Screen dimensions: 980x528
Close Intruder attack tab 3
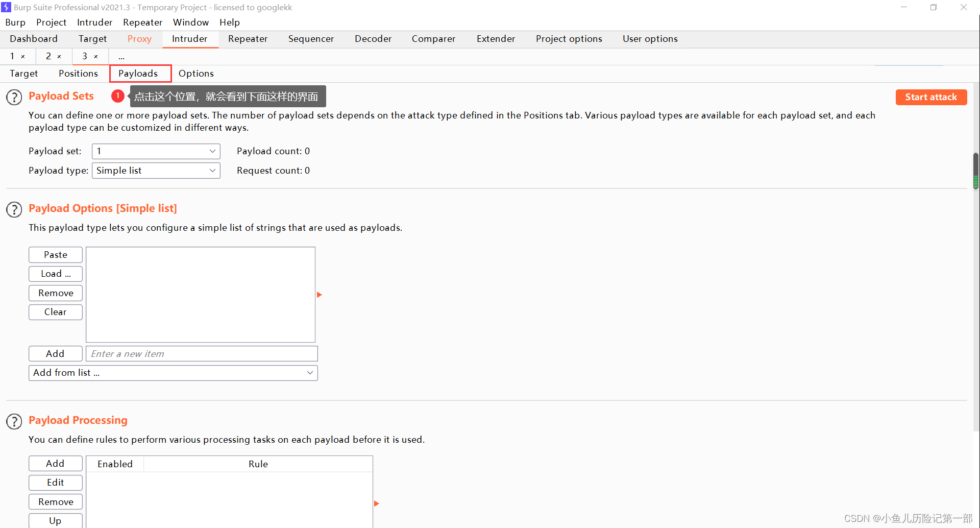pyautogui.click(x=96, y=57)
